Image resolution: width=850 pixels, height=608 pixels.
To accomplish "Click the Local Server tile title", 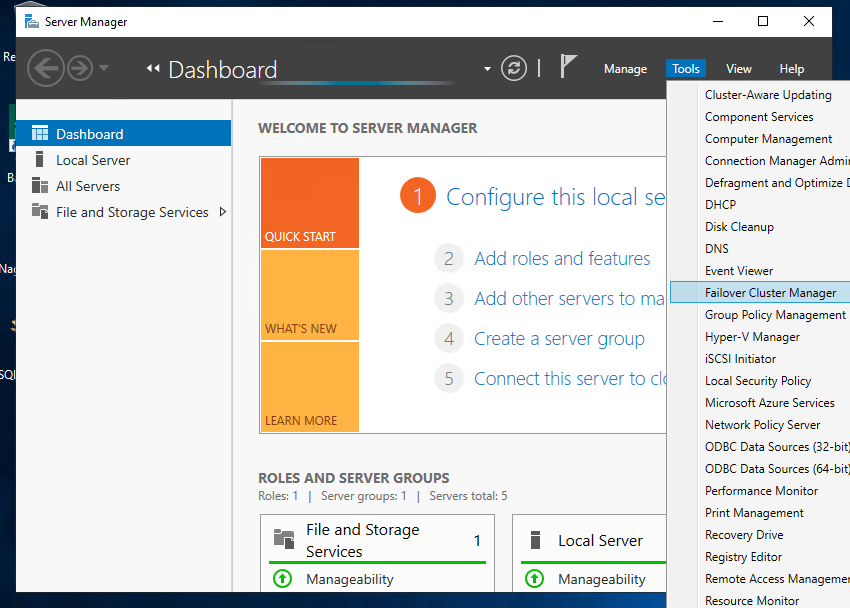I will click(600, 540).
